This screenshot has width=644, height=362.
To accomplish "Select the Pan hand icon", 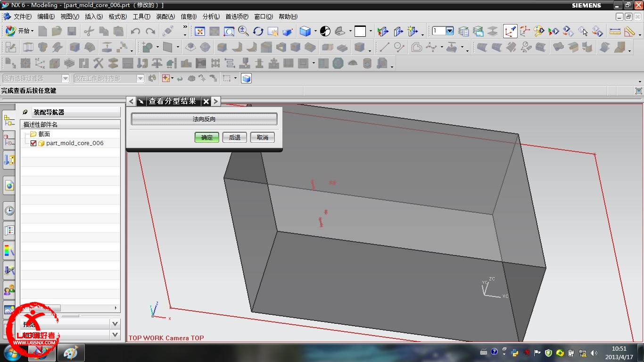I will pos(272,32).
